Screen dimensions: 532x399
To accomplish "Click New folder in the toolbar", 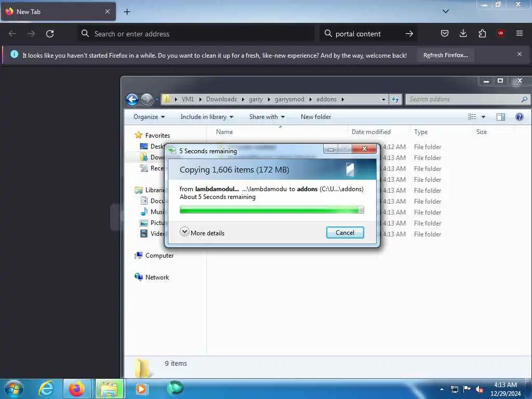I will (315, 117).
